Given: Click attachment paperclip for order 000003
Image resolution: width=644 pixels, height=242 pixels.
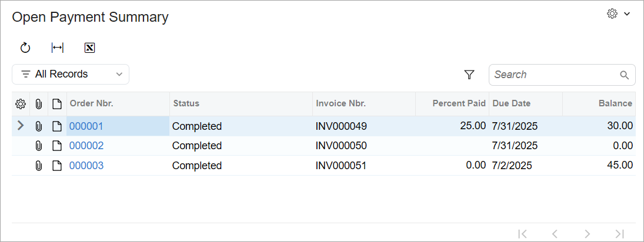Looking at the screenshot, I should pyautogui.click(x=39, y=166).
